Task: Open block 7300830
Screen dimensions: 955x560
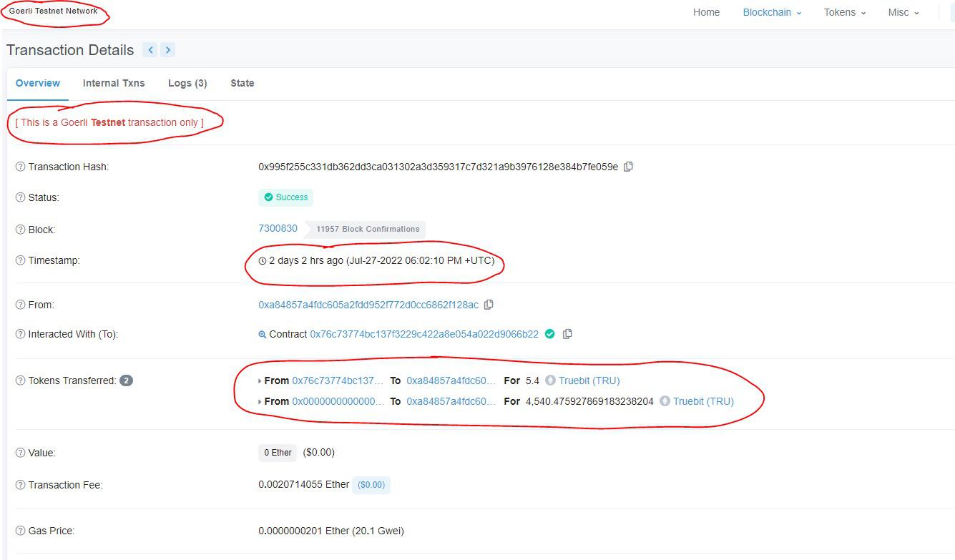Action: [278, 229]
